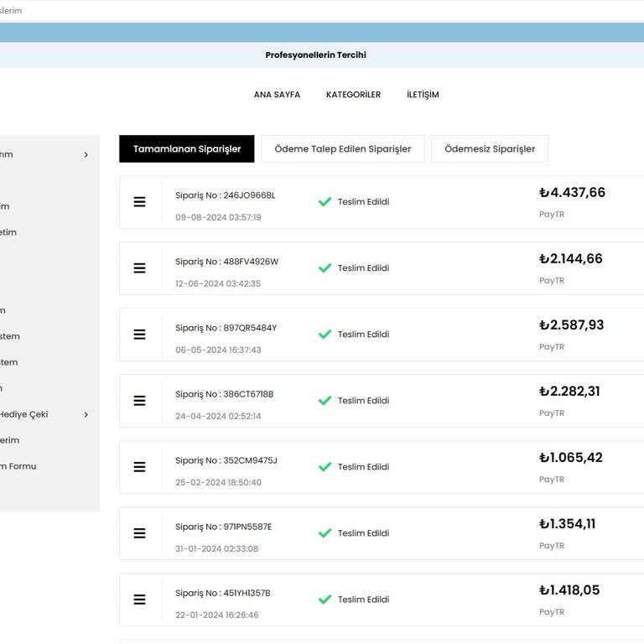The image size is (644, 644).
Task: Click Teslim Edildi status for order 451YH1357B
Action: pyautogui.click(x=363, y=600)
